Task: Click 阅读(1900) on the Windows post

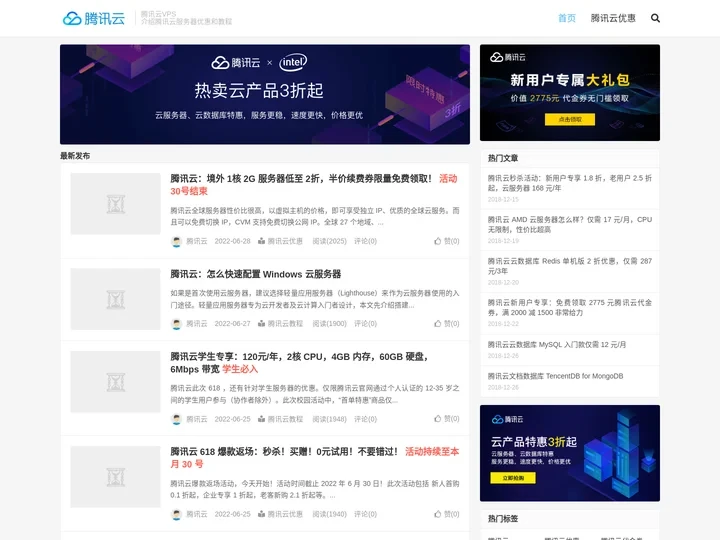Action: click(x=330, y=324)
